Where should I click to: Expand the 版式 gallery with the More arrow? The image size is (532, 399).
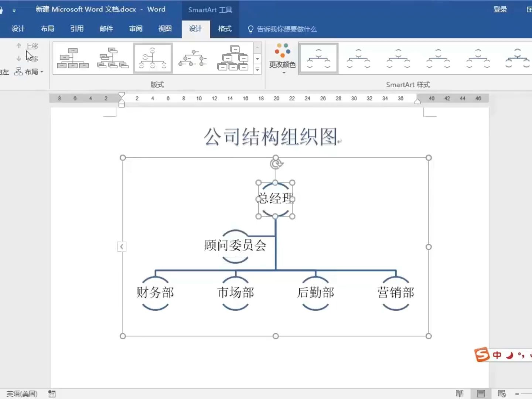(x=258, y=69)
